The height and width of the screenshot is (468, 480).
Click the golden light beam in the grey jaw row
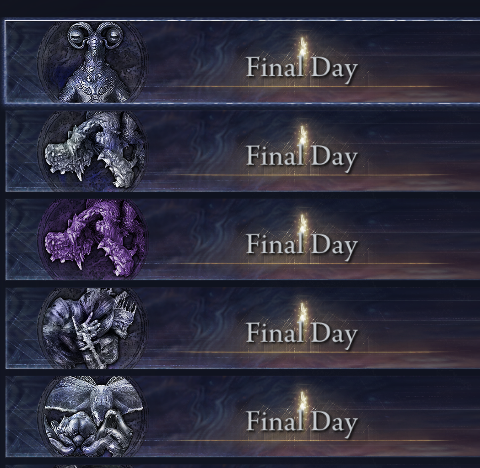tap(302, 137)
